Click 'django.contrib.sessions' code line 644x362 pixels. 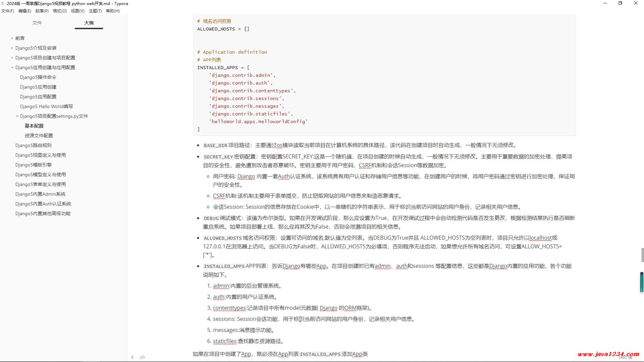[247, 99]
